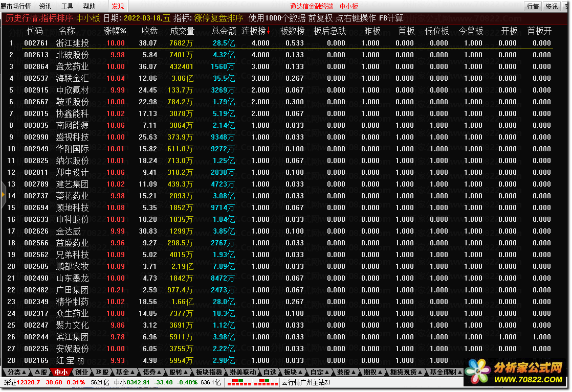Open the 板块指数 tab
The image size is (572, 392).
click(x=209, y=372)
